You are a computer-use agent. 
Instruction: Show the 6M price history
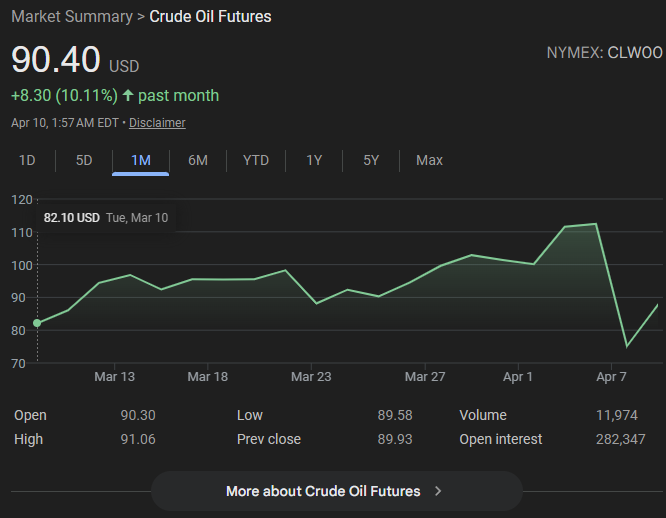click(198, 160)
